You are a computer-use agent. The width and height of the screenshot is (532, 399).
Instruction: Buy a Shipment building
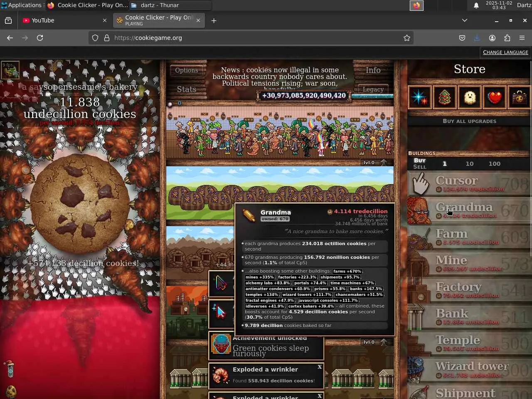click(469, 391)
